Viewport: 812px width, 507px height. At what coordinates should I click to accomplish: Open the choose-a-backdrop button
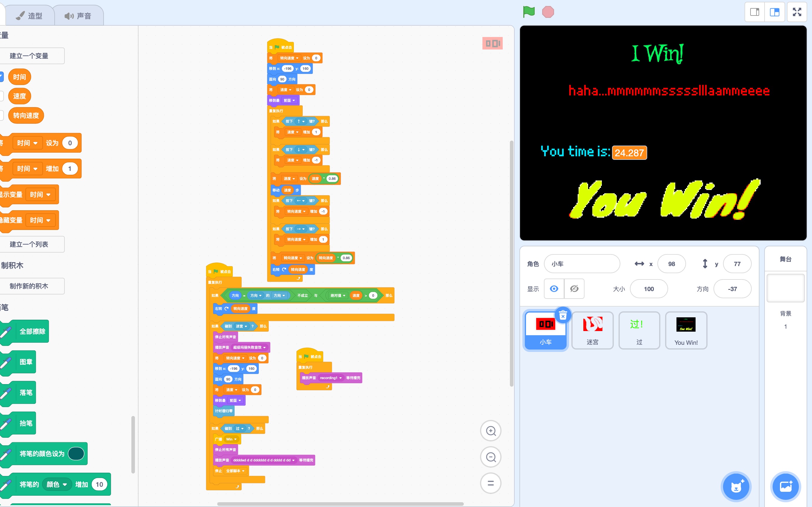(785, 486)
